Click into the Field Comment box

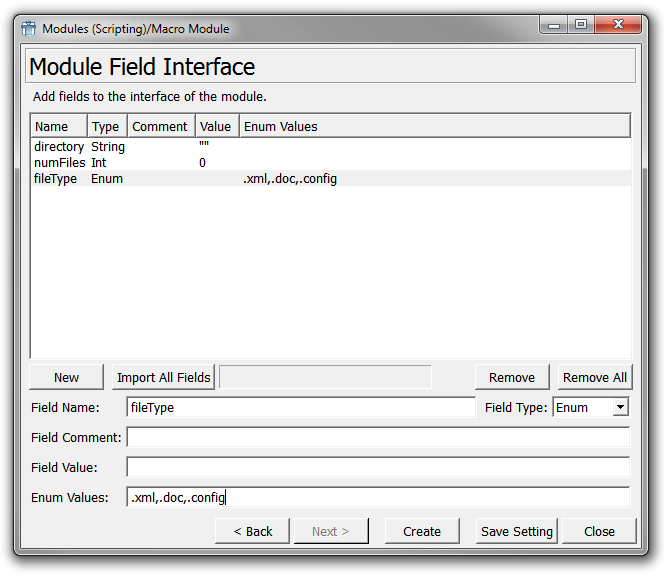point(377,437)
